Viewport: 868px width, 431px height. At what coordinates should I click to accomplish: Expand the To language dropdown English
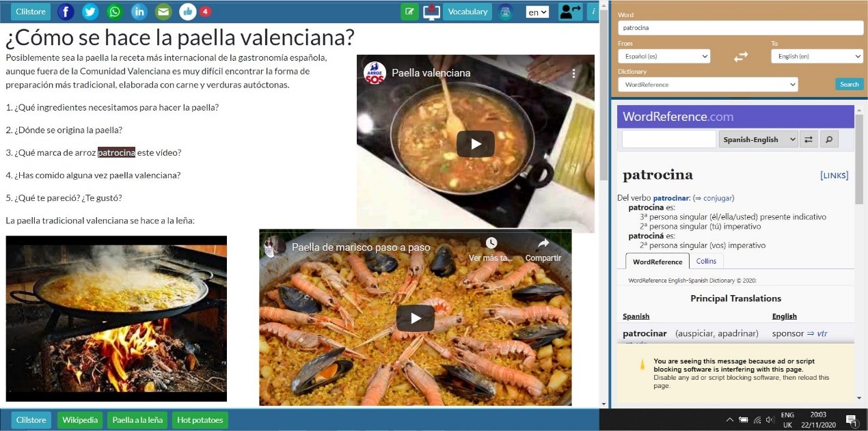[817, 57]
